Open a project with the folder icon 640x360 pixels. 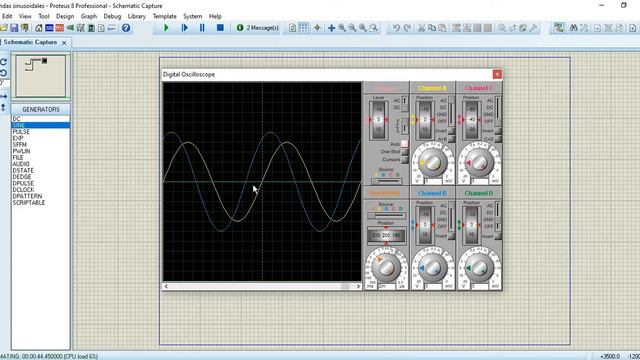click(x=4, y=28)
